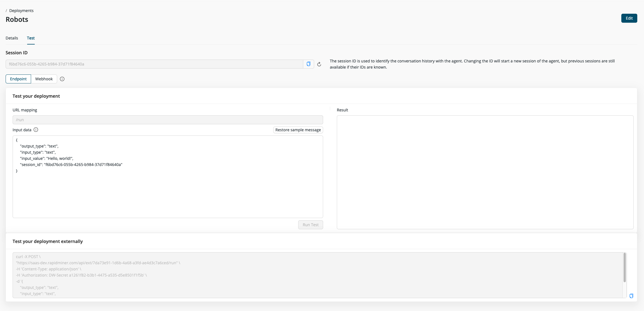
Task: Regenerate session ID with refresh icon
Action: point(319,64)
